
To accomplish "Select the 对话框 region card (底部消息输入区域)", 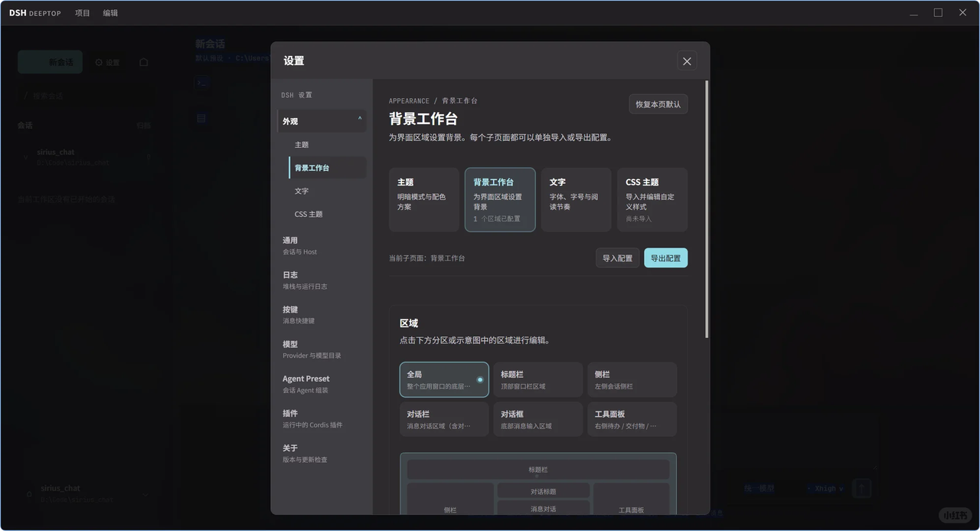I will click(538, 419).
